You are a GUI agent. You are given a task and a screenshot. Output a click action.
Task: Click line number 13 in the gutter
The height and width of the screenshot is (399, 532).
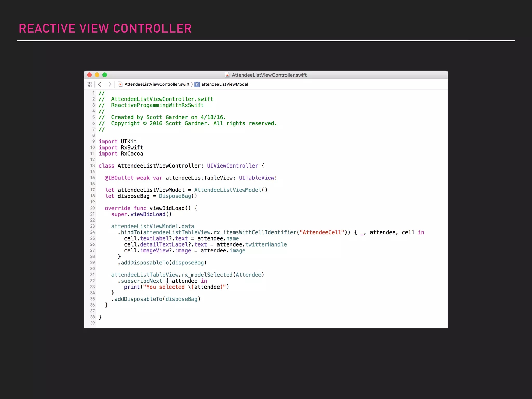[92, 166]
